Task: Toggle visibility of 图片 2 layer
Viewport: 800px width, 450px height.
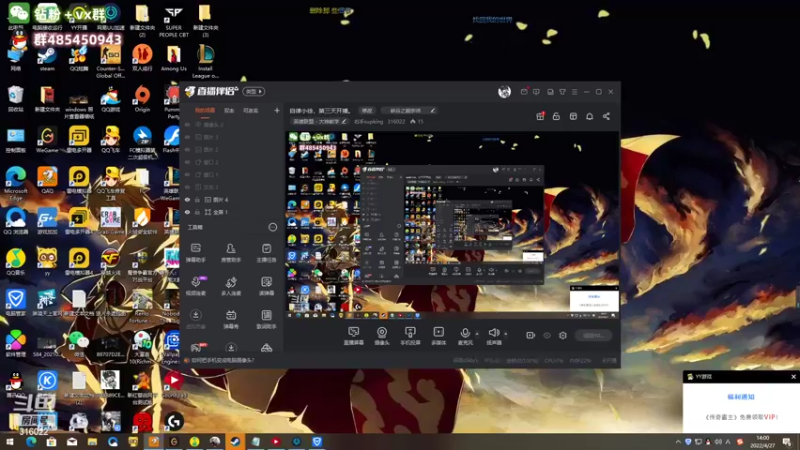Action: pos(187,149)
